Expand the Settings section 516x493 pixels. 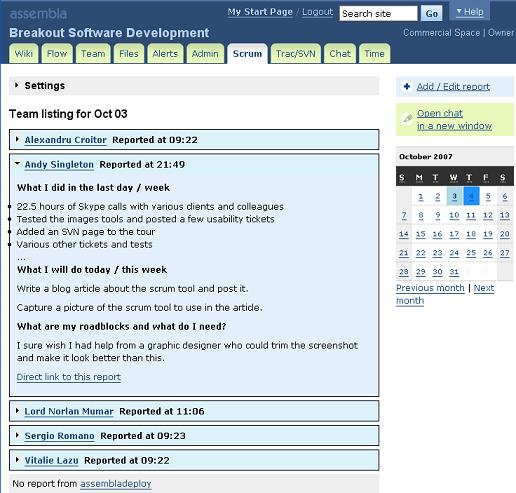tap(16, 85)
